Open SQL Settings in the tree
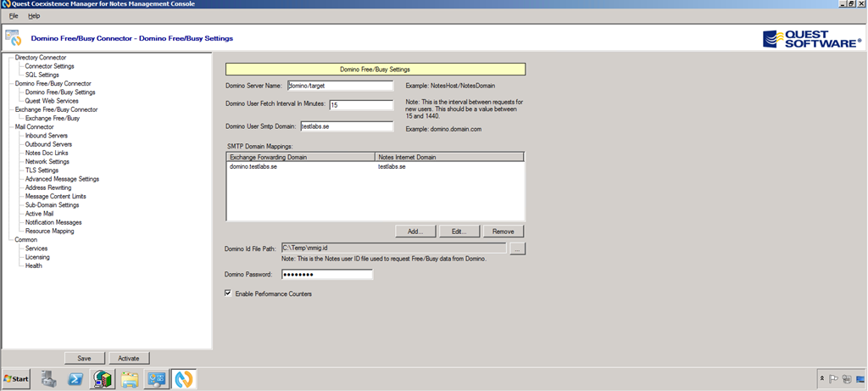Viewport: 868px width, 391px height. [x=42, y=75]
